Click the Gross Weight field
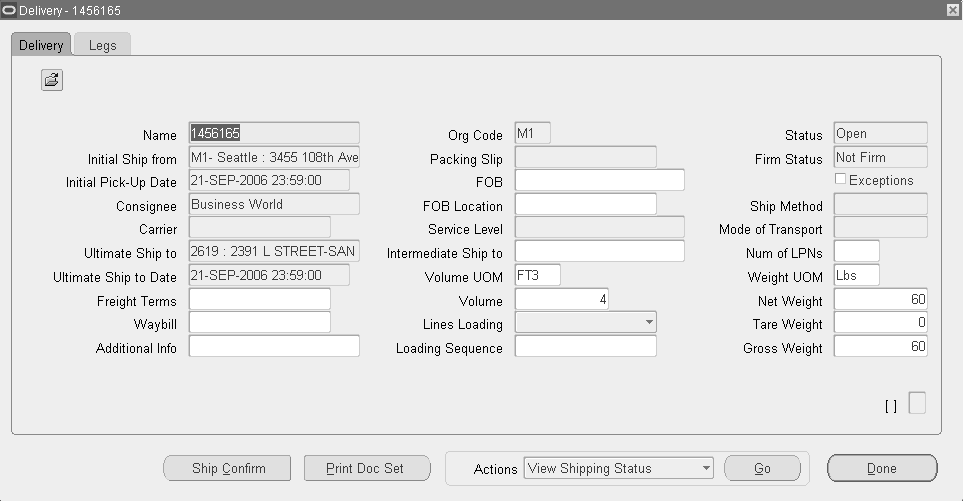The height and width of the screenshot is (501, 963). (x=880, y=346)
